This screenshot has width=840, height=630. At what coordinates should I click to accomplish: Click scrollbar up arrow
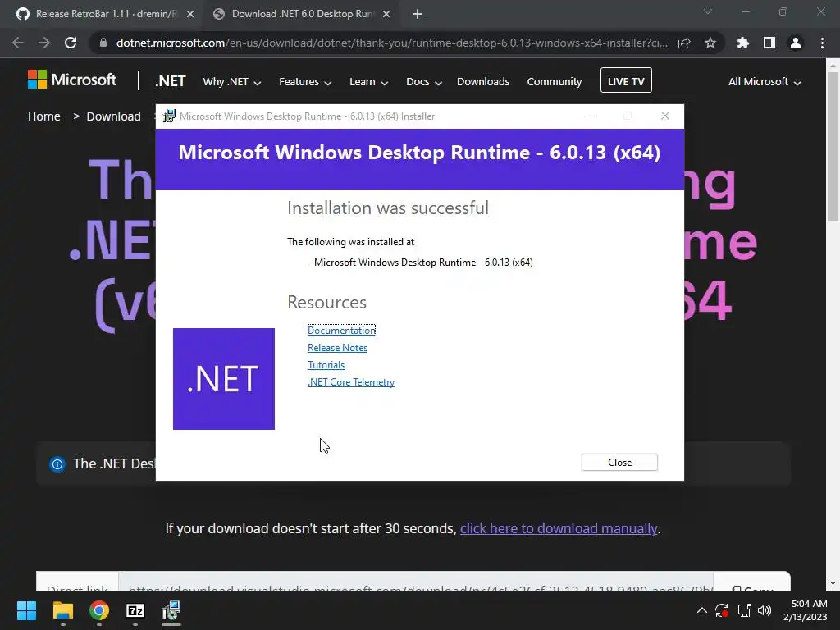point(833,66)
